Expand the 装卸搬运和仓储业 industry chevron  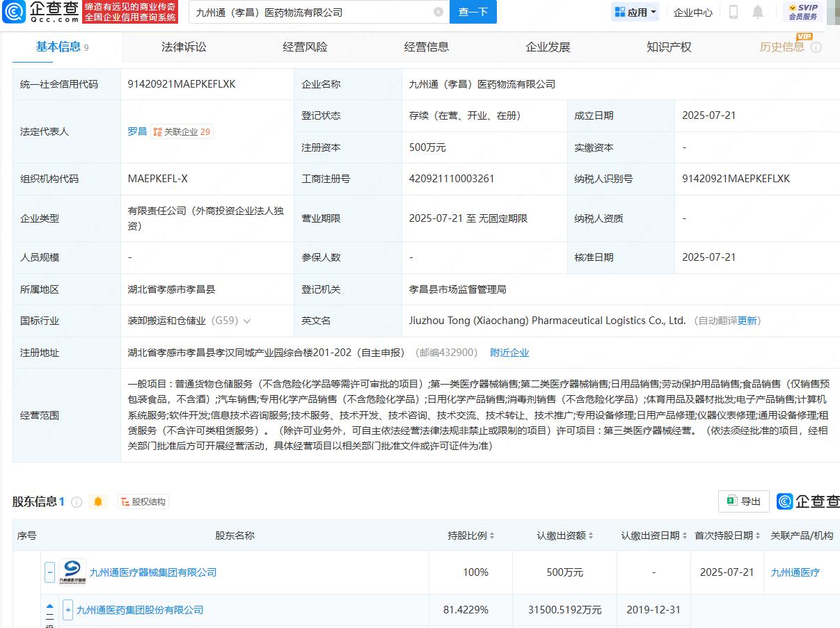pyautogui.click(x=247, y=321)
